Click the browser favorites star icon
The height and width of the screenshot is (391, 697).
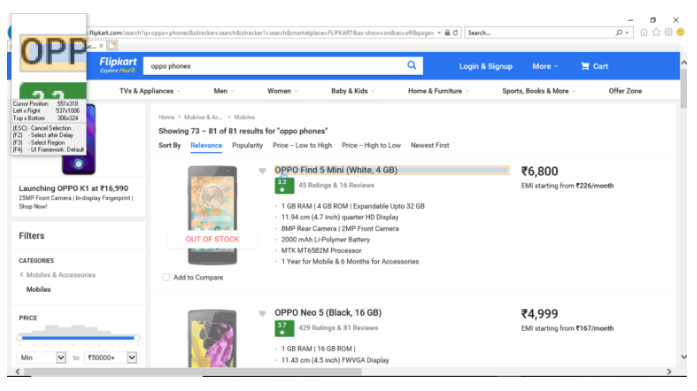point(656,32)
